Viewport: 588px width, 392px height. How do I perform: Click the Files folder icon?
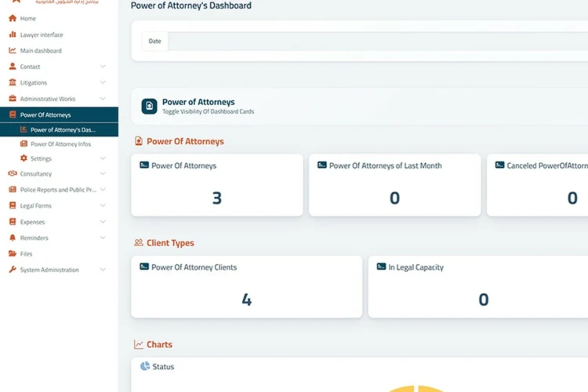tap(13, 253)
